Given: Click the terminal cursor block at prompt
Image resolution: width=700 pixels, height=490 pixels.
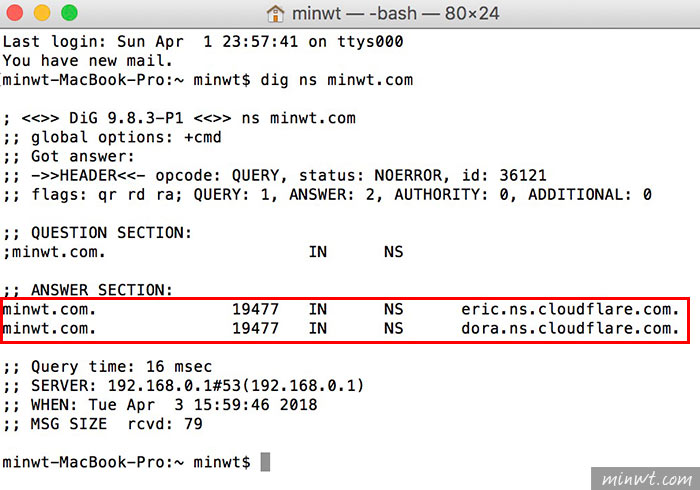Looking at the screenshot, I should point(265,462).
